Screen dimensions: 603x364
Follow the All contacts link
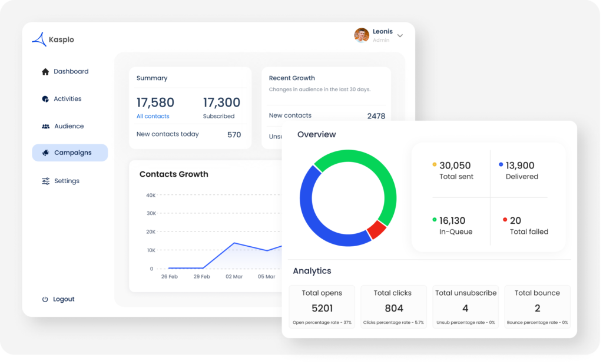(153, 117)
